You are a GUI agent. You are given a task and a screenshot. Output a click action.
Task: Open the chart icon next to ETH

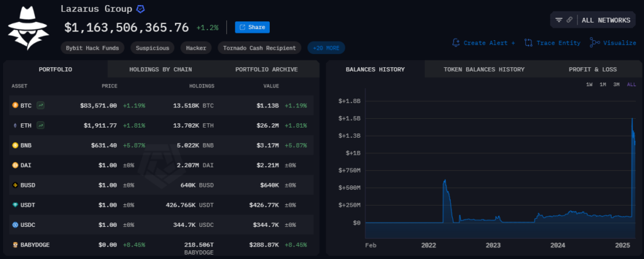(40, 125)
